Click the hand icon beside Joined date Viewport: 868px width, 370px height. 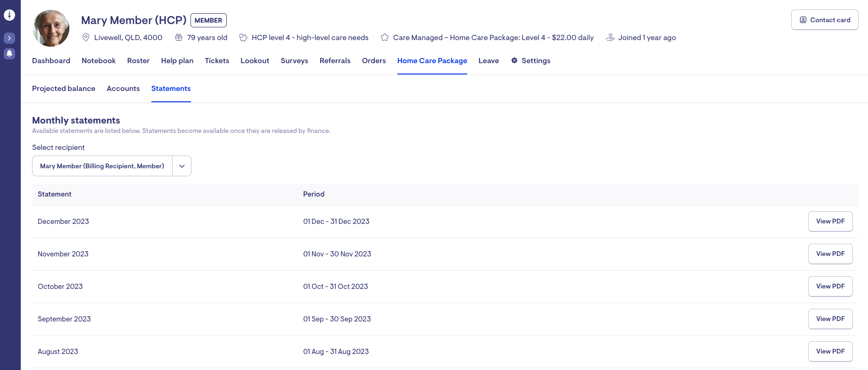click(x=610, y=38)
